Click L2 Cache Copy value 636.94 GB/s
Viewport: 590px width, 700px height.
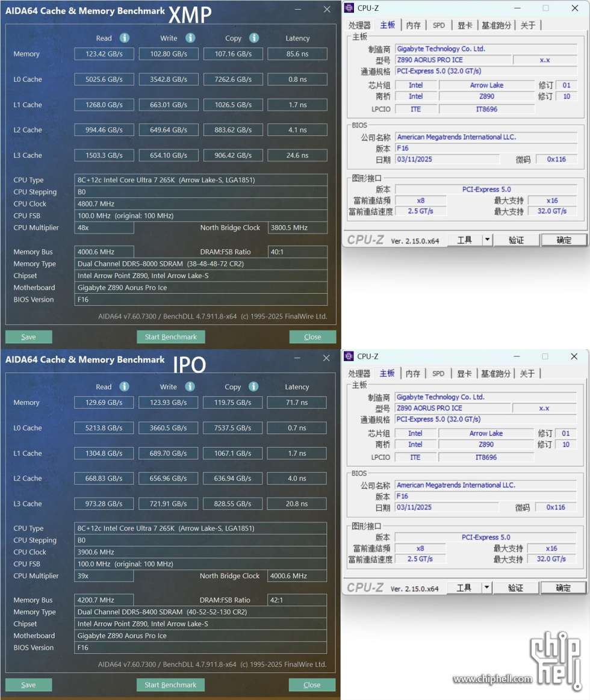tap(233, 479)
